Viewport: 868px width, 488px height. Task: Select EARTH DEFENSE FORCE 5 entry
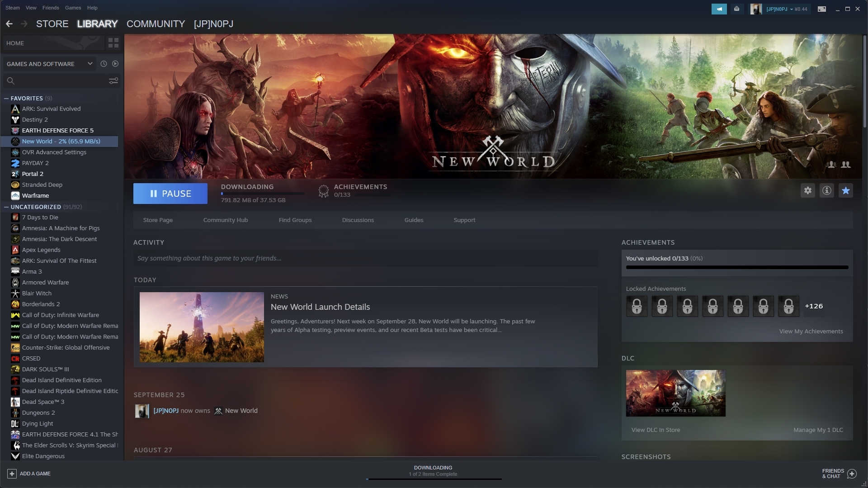[x=57, y=130]
